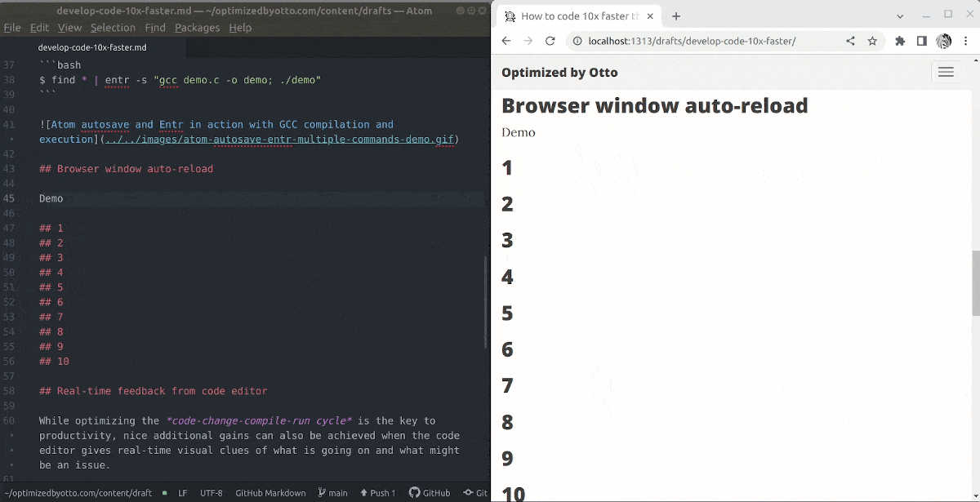
Task: Share this page from the address bar
Action: click(850, 41)
